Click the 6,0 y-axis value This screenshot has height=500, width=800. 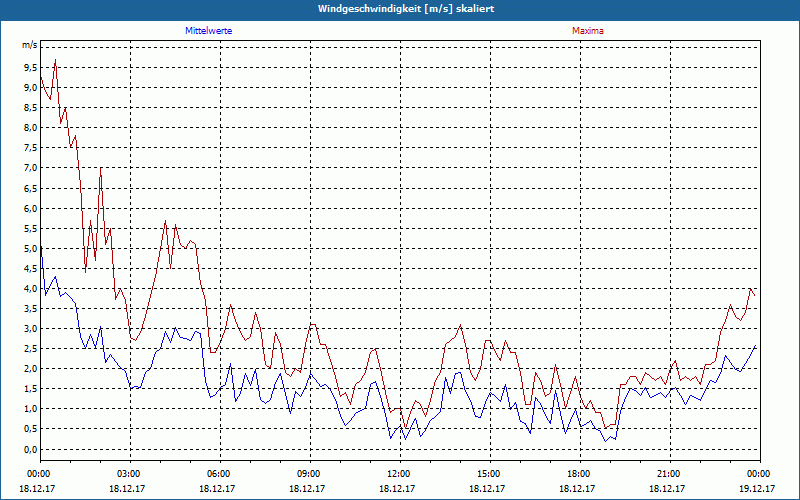tap(31, 209)
